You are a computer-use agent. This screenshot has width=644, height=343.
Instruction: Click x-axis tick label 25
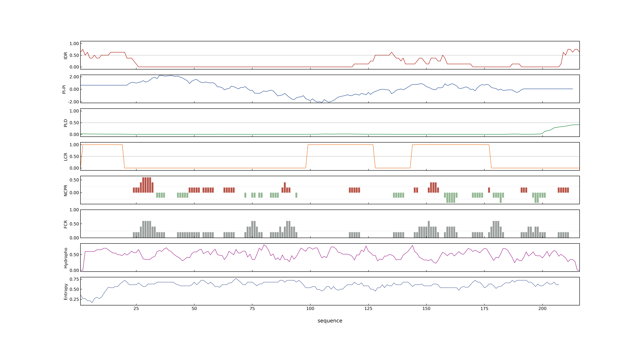pos(136,309)
